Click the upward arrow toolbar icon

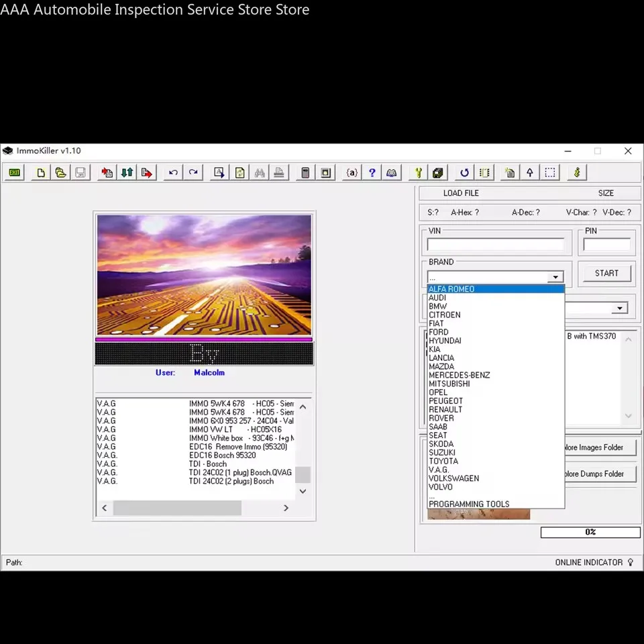tap(530, 172)
